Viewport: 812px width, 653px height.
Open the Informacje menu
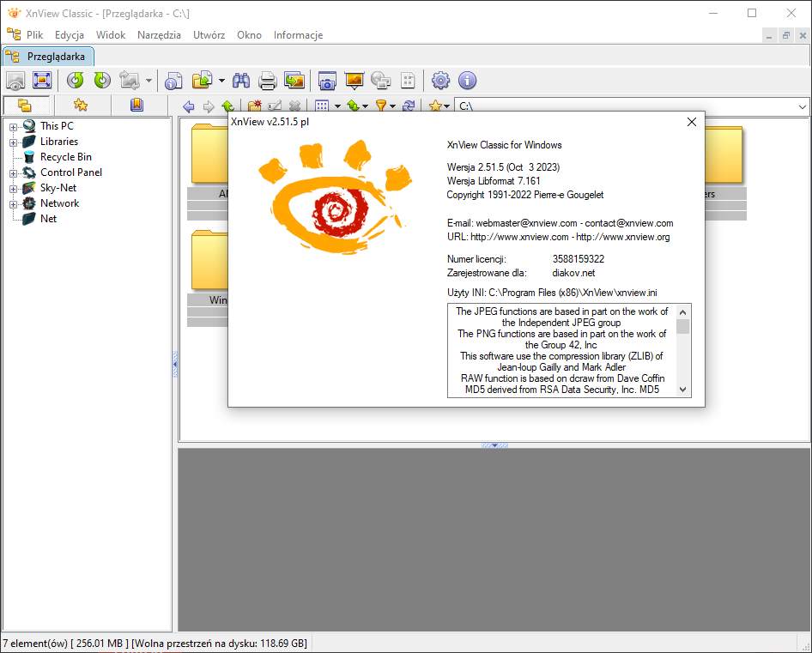click(x=299, y=35)
